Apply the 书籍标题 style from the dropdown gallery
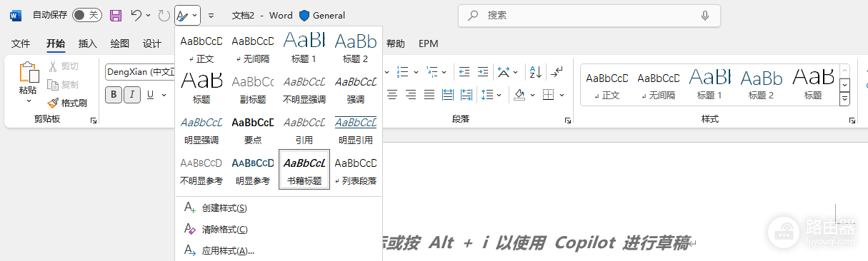The image size is (868, 261). pos(304,169)
